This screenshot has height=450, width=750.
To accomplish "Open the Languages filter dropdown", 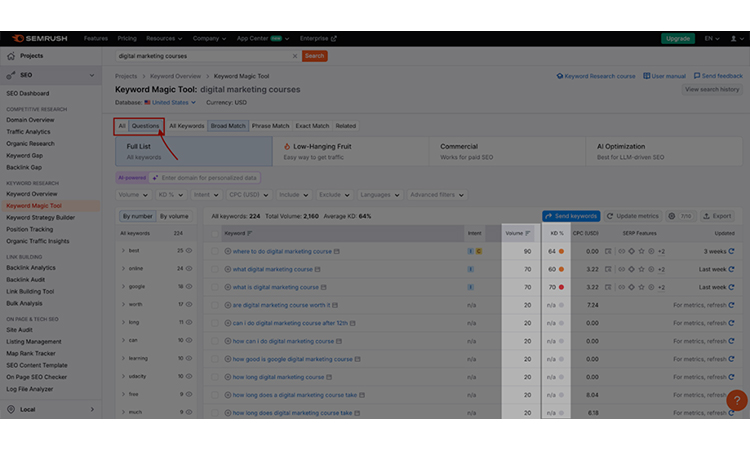I will click(380, 195).
